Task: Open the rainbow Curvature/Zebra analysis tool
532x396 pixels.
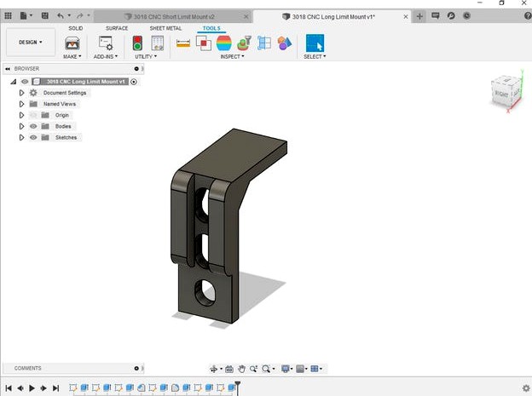Action: click(224, 43)
